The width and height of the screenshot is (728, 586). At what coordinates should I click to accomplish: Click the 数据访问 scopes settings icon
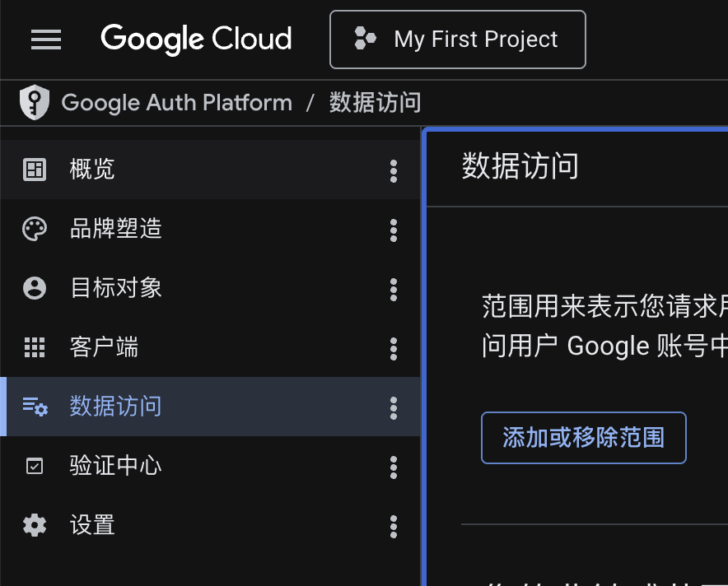pos(34,407)
